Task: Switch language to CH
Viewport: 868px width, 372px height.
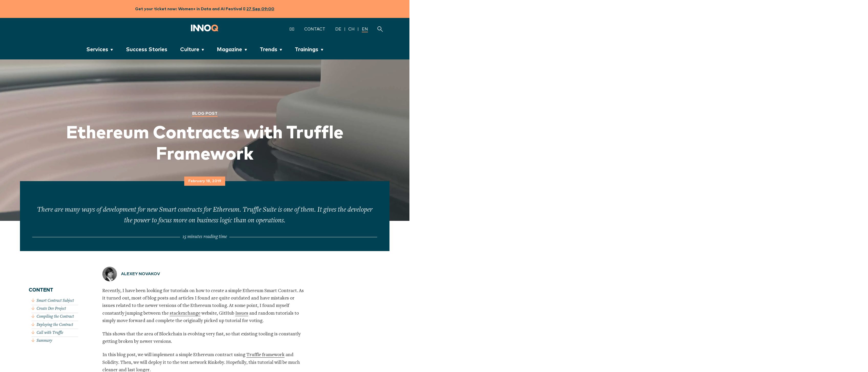Action: (351, 28)
